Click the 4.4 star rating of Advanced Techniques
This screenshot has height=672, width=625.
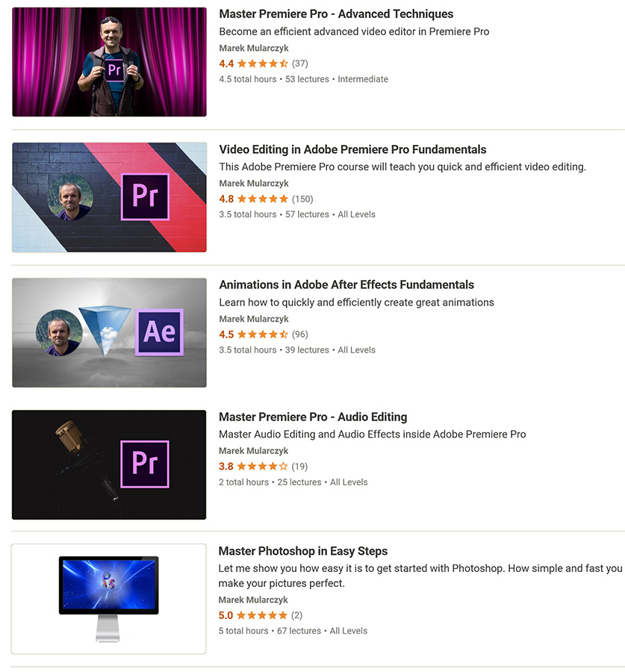coord(263,64)
